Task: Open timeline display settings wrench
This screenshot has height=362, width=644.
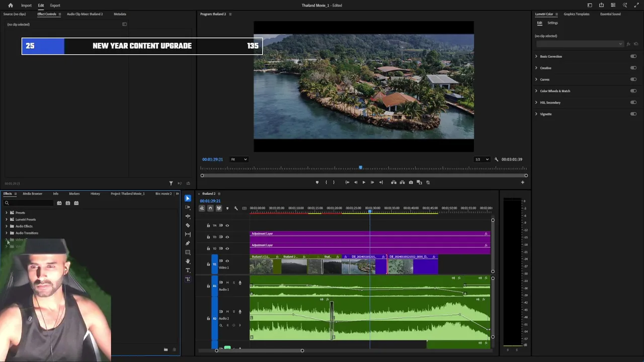Action: click(235, 208)
